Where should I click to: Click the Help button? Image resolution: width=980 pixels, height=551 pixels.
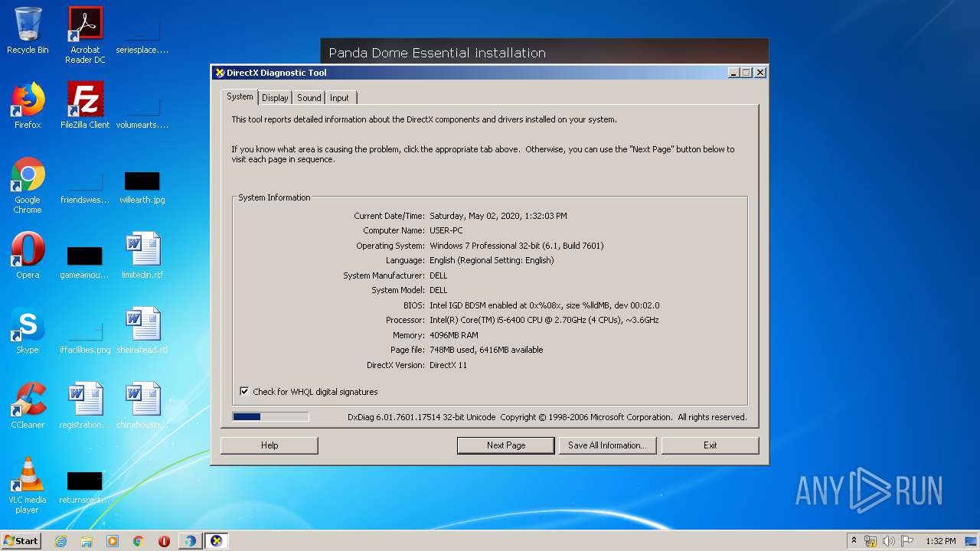point(269,445)
